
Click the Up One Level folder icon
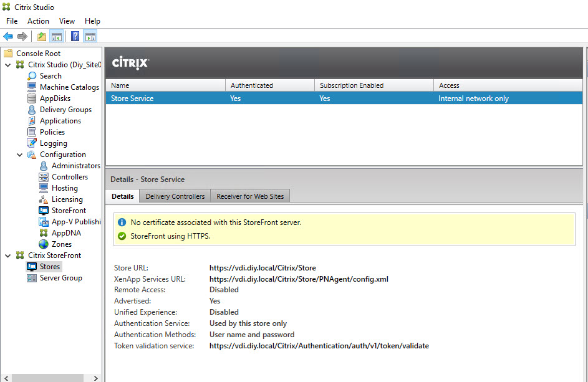tap(42, 37)
